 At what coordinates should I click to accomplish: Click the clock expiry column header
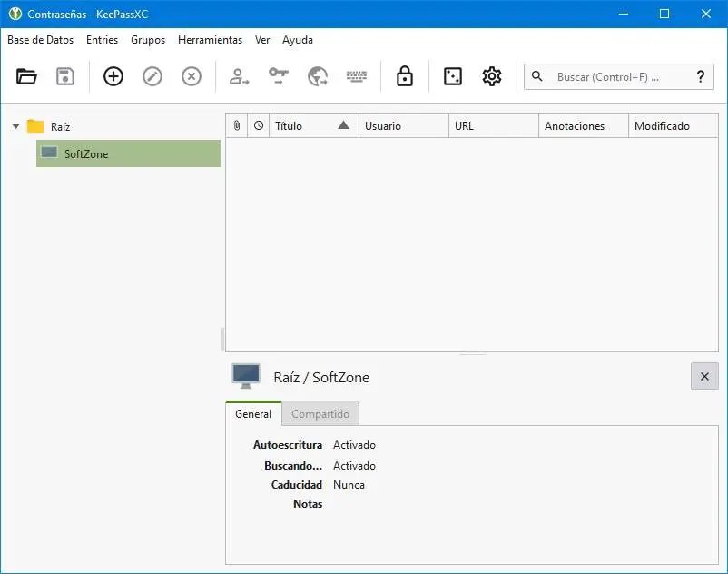pyautogui.click(x=259, y=126)
